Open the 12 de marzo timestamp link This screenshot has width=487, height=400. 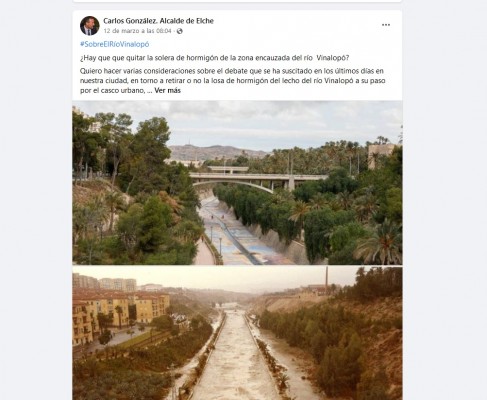pyautogui.click(x=137, y=31)
